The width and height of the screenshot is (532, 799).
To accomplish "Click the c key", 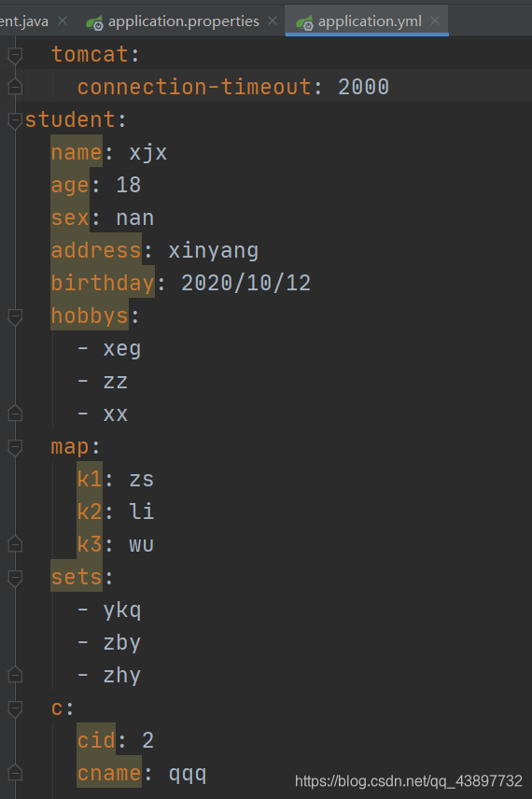I will (x=57, y=708).
